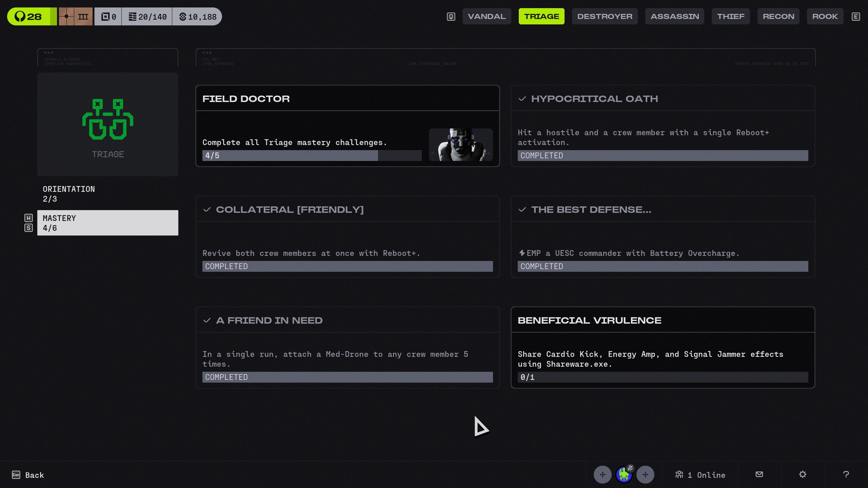Open the Assassin class tab
Screen dimensions: 868x488
click(x=674, y=16)
